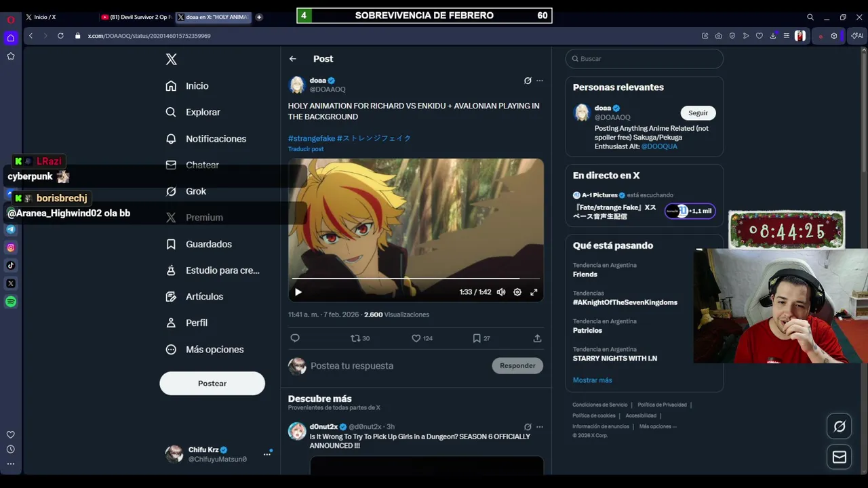Click the Postear button
This screenshot has height=488, width=868.
212,383
